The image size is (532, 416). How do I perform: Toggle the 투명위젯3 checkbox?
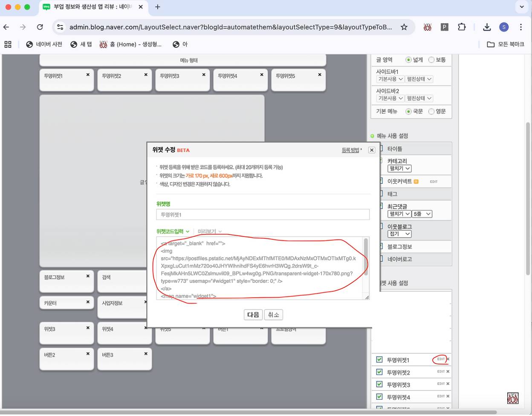[379, 384]
